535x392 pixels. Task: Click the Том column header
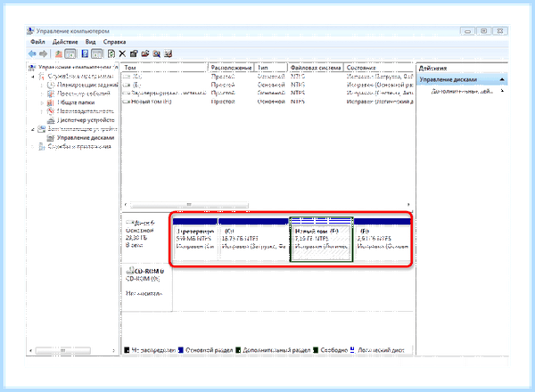point(165,68)
